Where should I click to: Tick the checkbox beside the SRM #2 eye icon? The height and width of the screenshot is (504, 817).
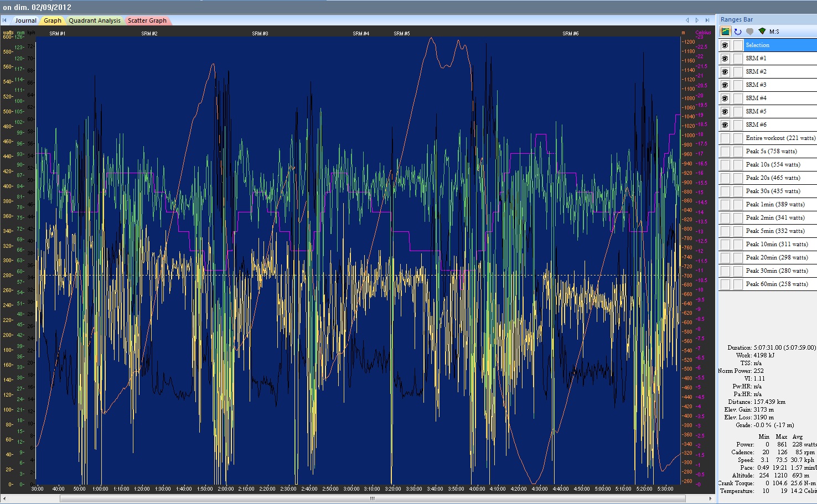click(x=738, y=72)
